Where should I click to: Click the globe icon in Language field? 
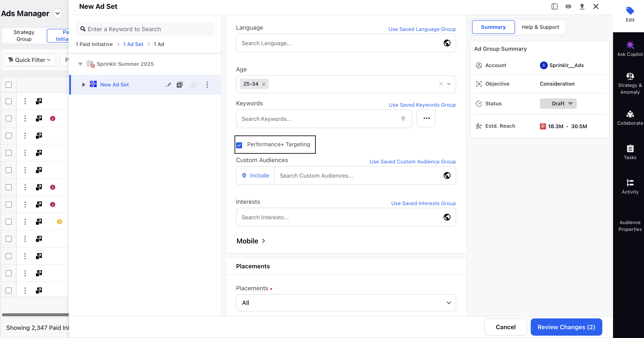point(447,43)
